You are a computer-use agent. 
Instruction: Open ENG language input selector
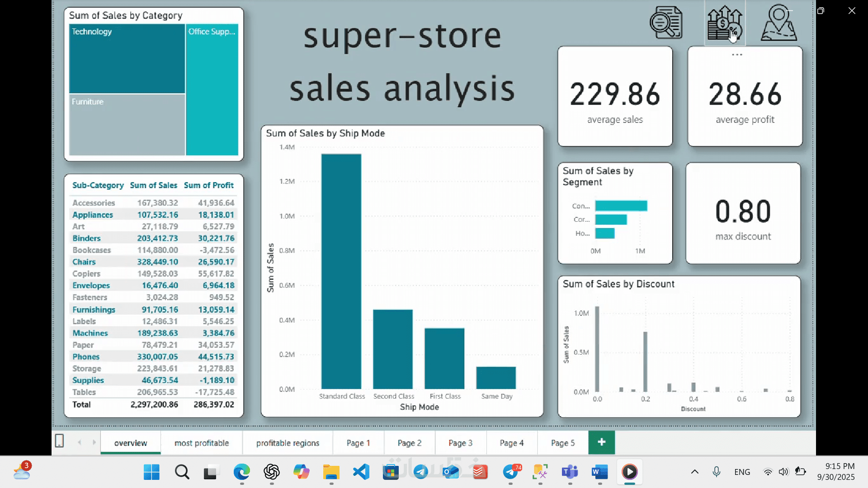coord(742,472)
